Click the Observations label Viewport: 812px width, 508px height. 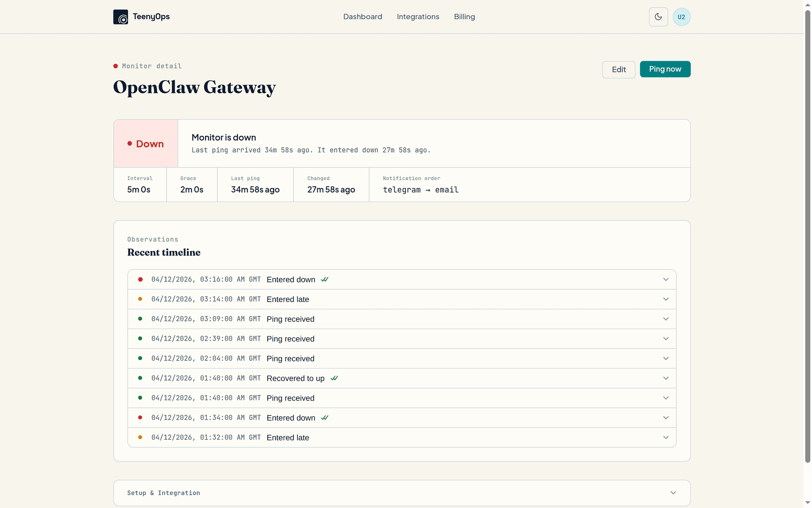pos(153,239)
